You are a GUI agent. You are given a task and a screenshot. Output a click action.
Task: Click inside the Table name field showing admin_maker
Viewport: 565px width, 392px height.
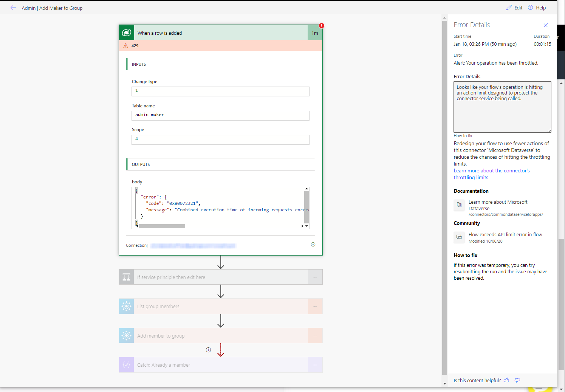220,115
